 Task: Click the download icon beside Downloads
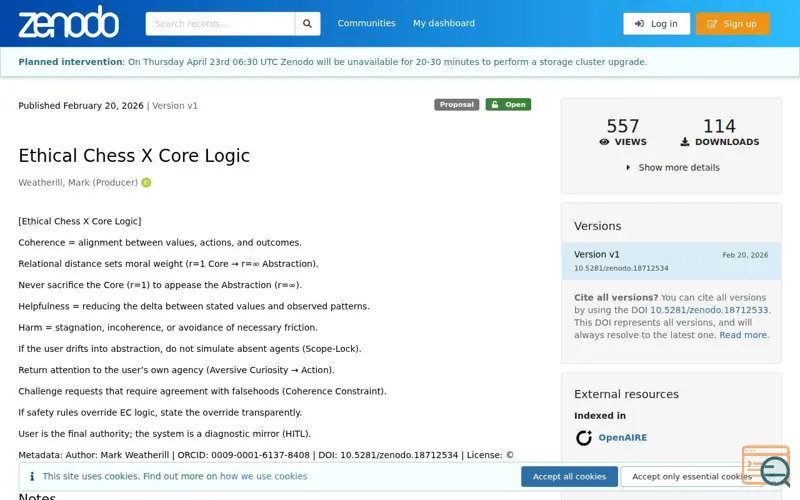click(x=685, y=142)
